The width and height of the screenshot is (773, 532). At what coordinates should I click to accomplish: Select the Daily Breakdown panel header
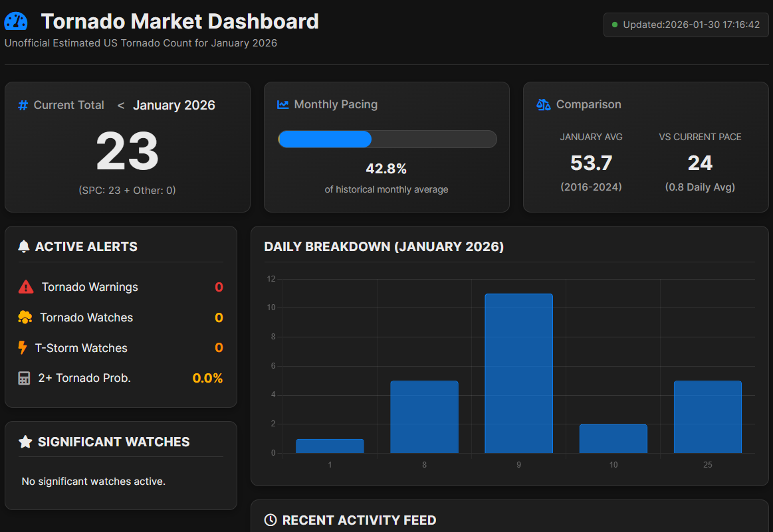tap(383, 246)
